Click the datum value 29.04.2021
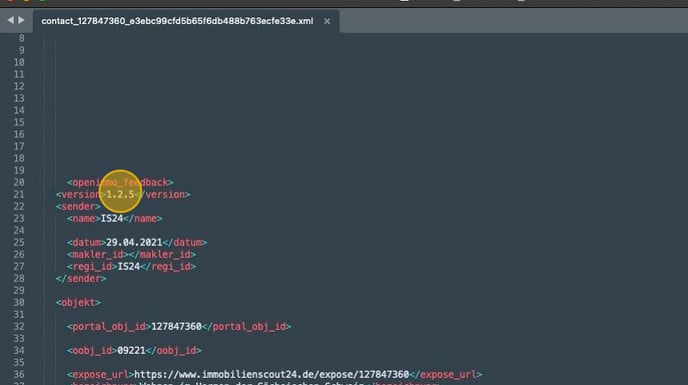 click(134, 242)
